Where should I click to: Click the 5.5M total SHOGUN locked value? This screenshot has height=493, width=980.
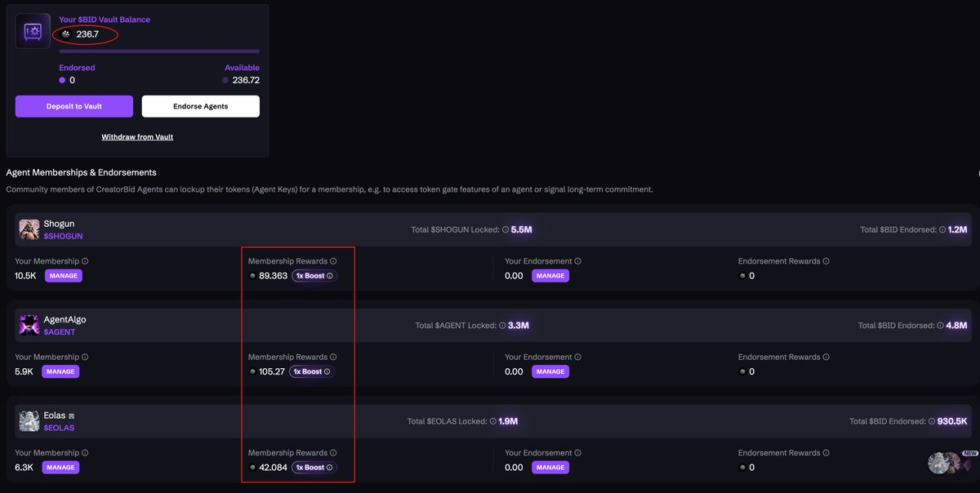(522, 230)
